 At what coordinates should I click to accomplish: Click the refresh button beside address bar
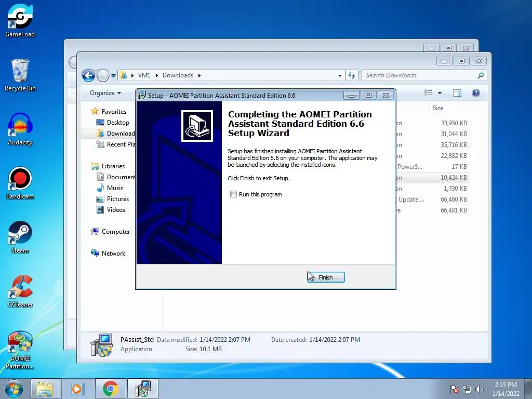click(352, 75)
